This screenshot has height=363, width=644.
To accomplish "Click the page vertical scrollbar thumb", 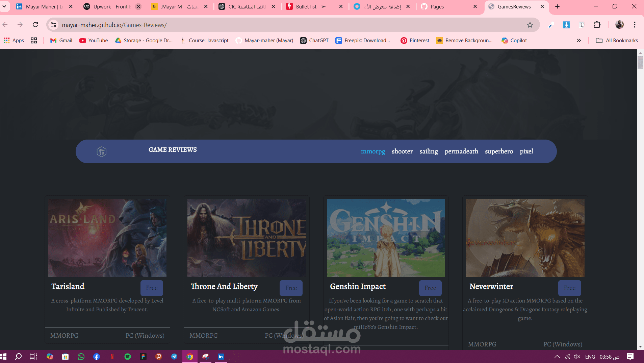I will (x=640, y=63).
